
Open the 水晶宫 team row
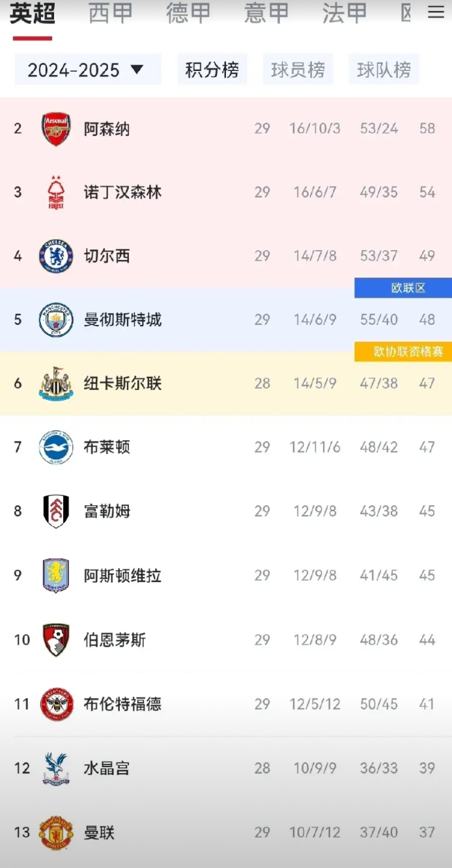tap(226, 768)
